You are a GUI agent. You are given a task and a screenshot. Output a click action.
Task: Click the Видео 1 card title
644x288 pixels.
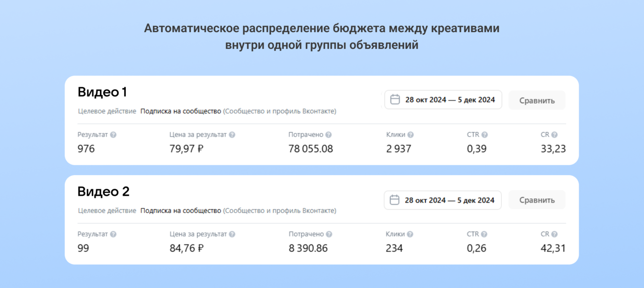tap(102, 92)
